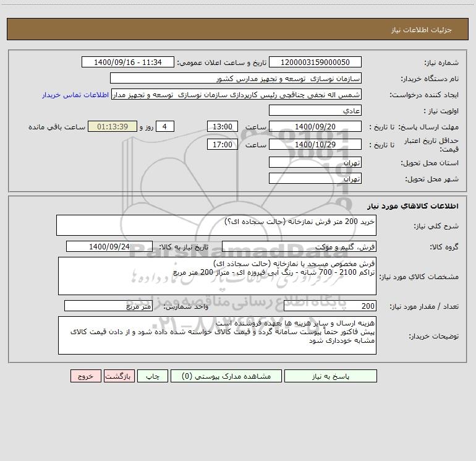Click the 'ساعت باقی مانده' label

57,127
